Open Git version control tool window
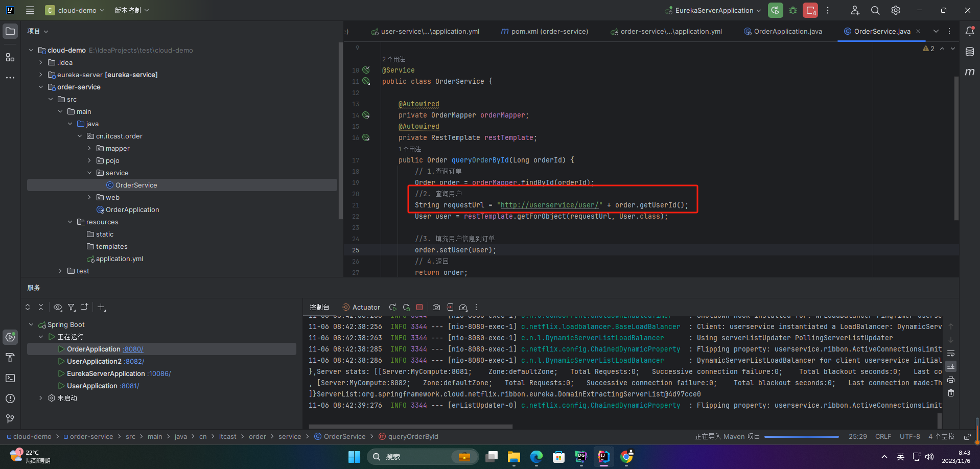This screenshot has height=469, width=980. point(10,419)
